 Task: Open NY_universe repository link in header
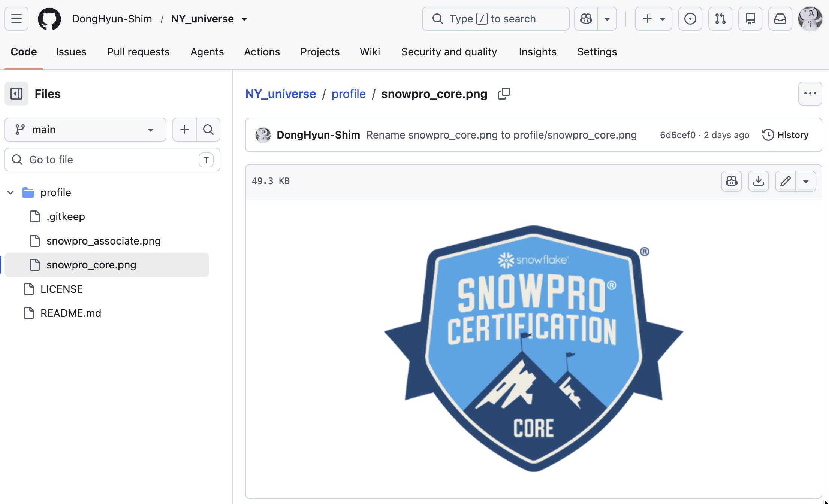coord(202,19)
